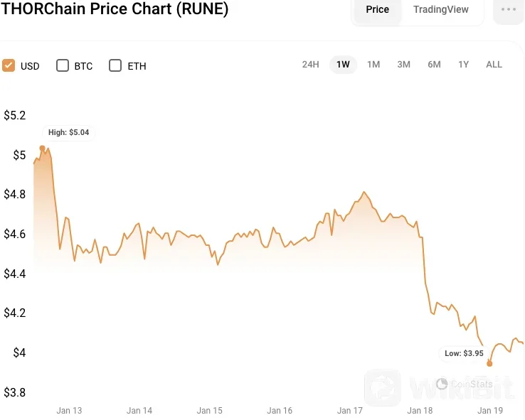Select the 6M time range
The width and height of the screenshot is (525, 420).
[x=434, y=65]
